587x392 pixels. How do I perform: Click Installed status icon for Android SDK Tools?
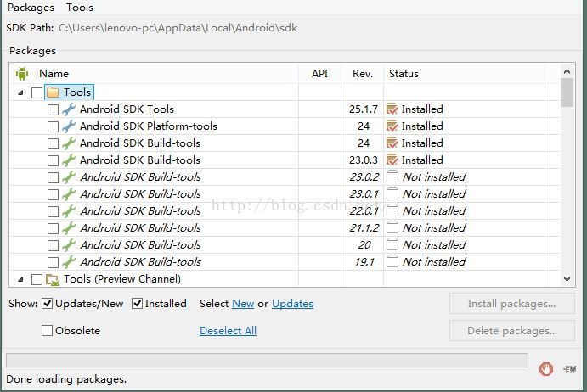click(392, 109)
